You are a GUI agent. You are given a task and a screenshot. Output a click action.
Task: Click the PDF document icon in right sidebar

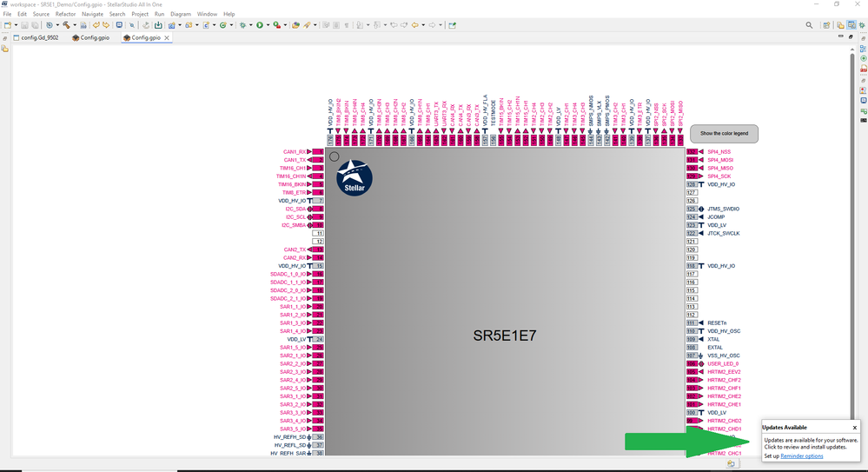[x=864, y=70]
